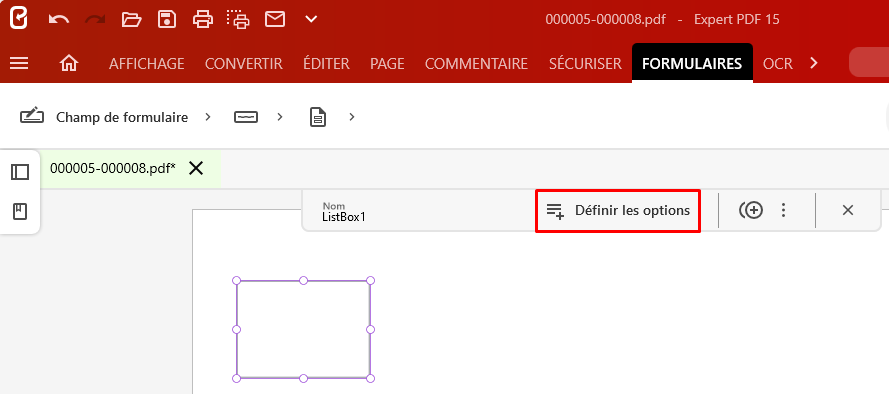Open the bookmarks panel icon
Screen dimensions: 889x394
coord(20,211)
